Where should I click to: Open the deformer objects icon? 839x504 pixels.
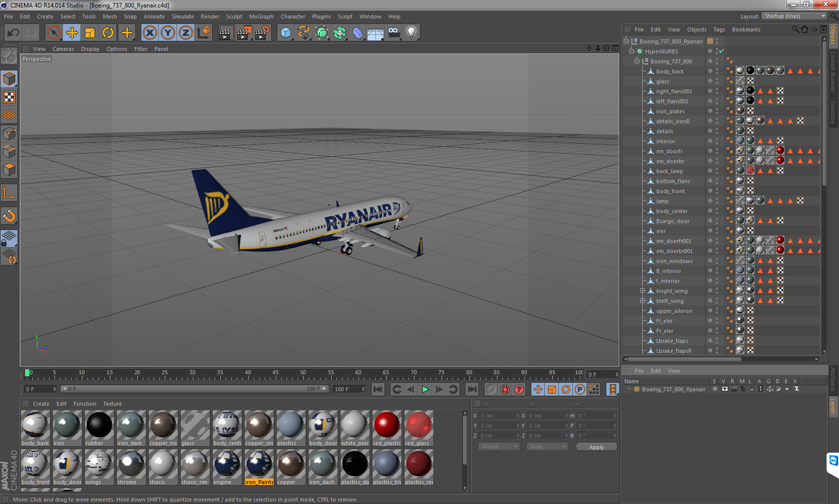(x=358, y=33)
